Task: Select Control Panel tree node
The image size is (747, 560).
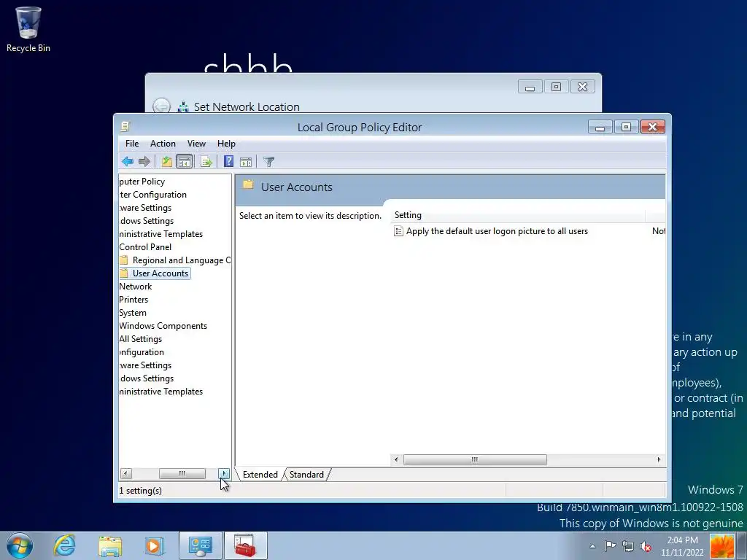Action: point(145,247)
